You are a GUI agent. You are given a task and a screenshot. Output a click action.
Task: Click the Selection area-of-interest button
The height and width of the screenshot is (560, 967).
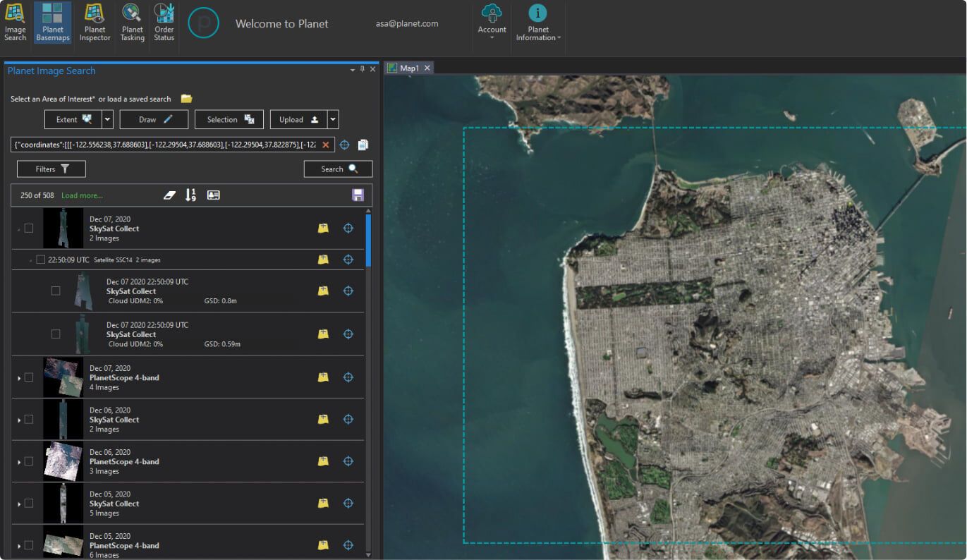click(x=229, y=119)
